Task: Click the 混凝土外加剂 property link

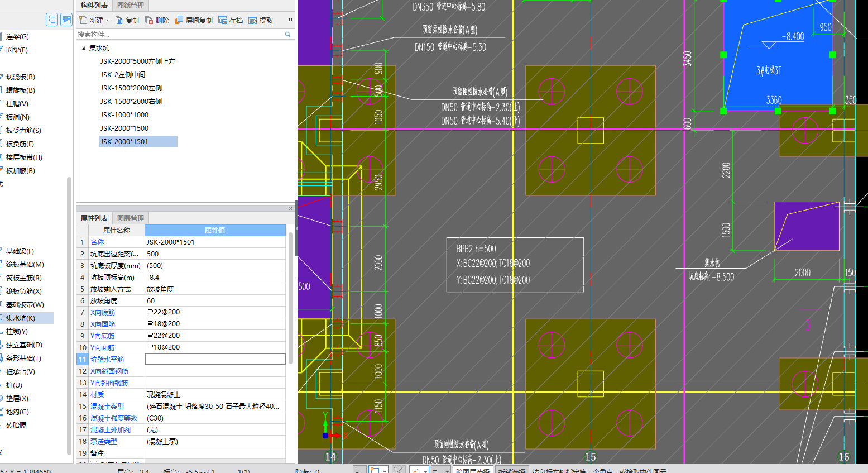Action: coord(111,429)
